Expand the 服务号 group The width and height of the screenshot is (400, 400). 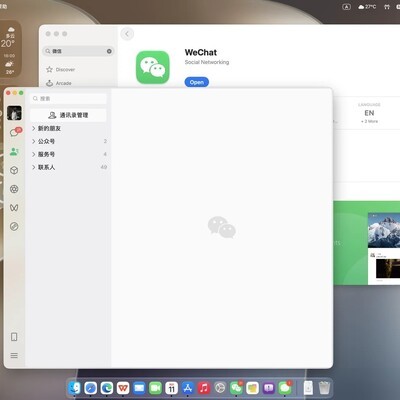pyautogui.click(x=68, y=154)
